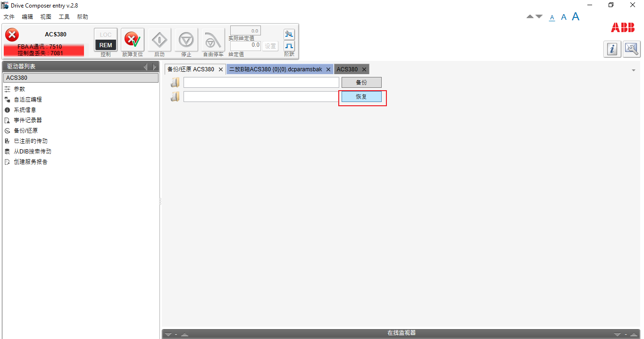Click the 恢复 restore button

(361, 97)
